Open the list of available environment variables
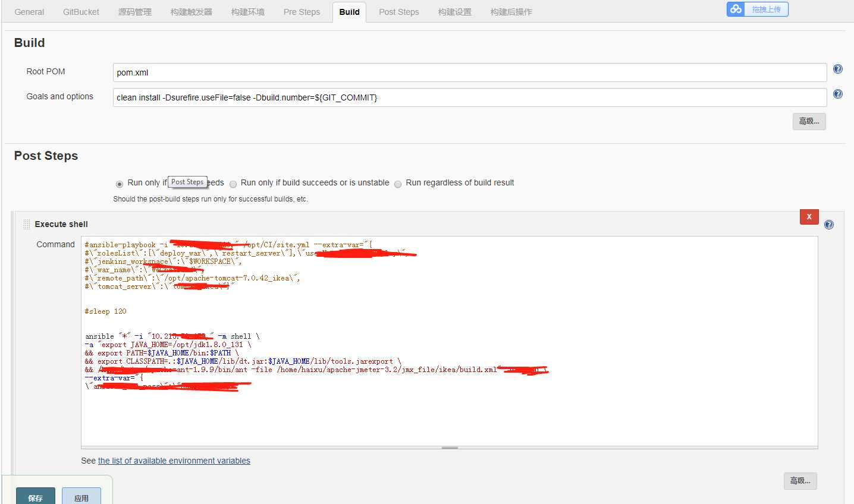854x504 pixels. click(x=174, y=461)
